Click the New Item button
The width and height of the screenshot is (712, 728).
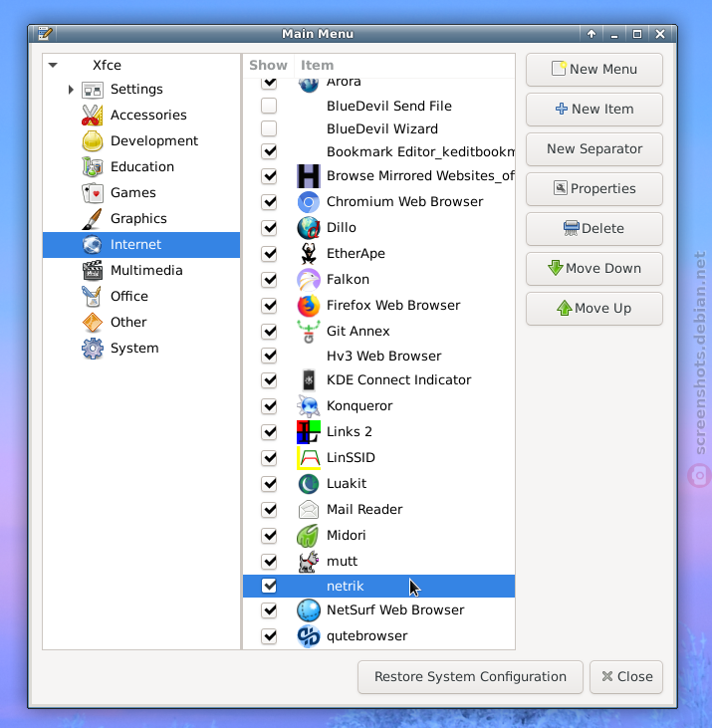594,110
